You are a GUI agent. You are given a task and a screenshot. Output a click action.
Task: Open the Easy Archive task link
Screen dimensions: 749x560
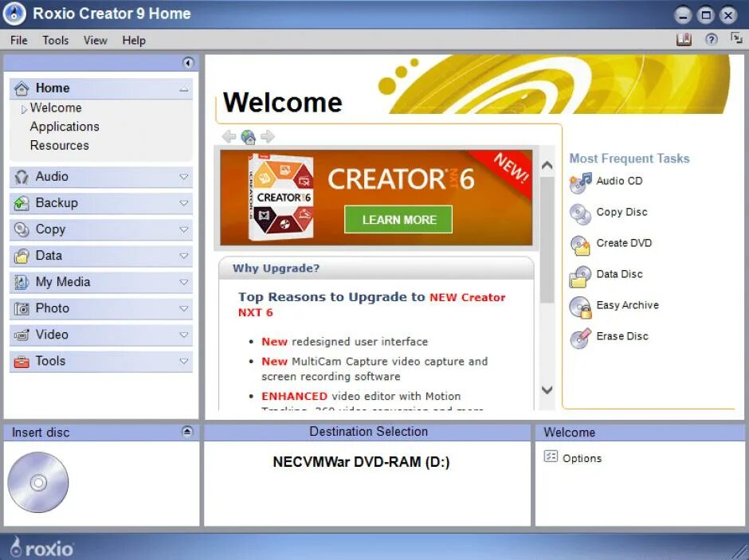point(628,305)
